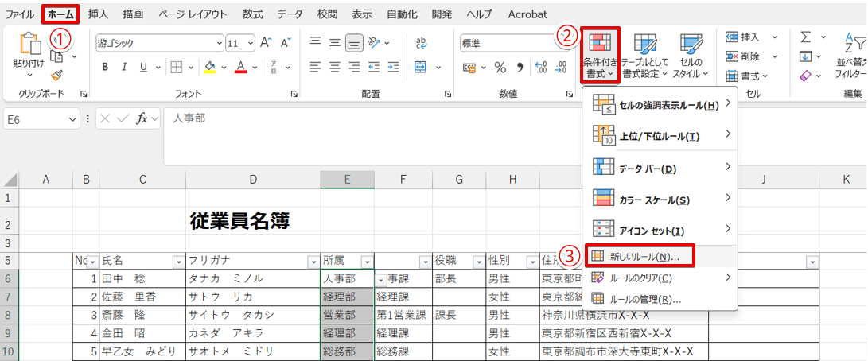Open カラー スケール submenu
Viewport: 868px width, 361px height.
point(660,198)
